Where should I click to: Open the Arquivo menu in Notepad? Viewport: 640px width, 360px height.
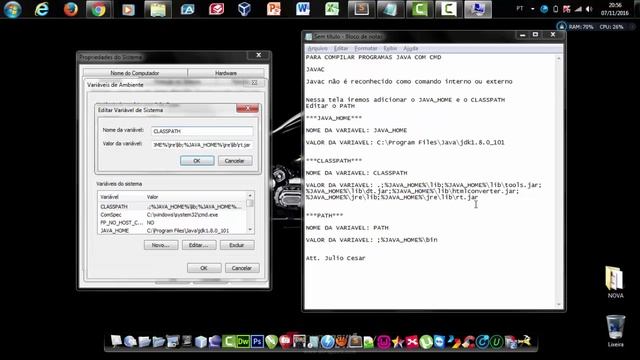pos(317,48)
